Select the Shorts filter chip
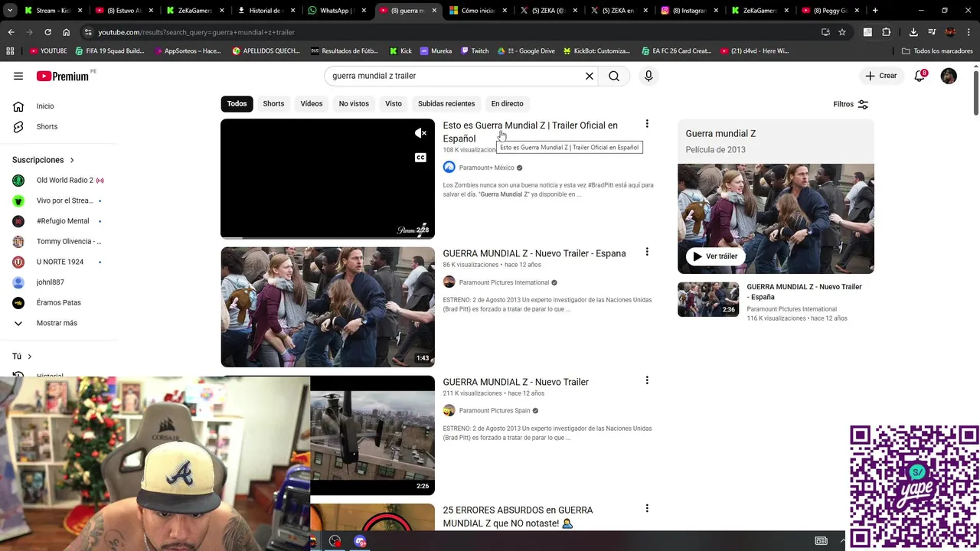 pyautogui.click(x=273, y=103)
